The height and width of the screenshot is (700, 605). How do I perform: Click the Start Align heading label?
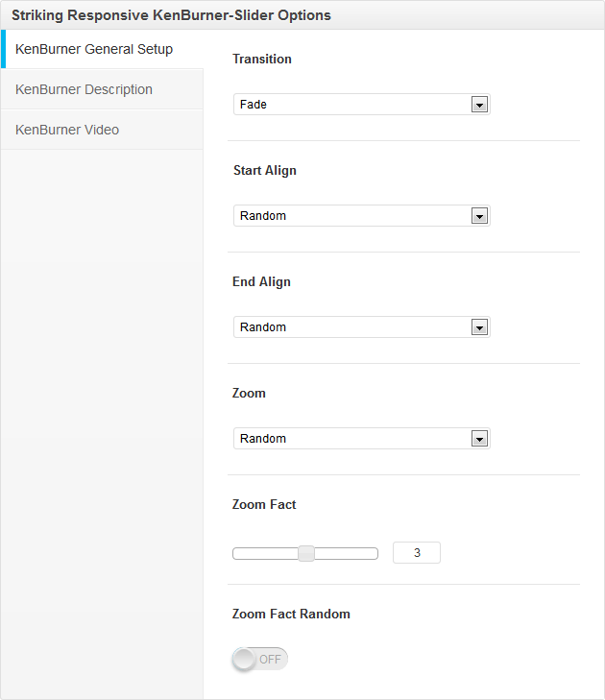point(265,170)
